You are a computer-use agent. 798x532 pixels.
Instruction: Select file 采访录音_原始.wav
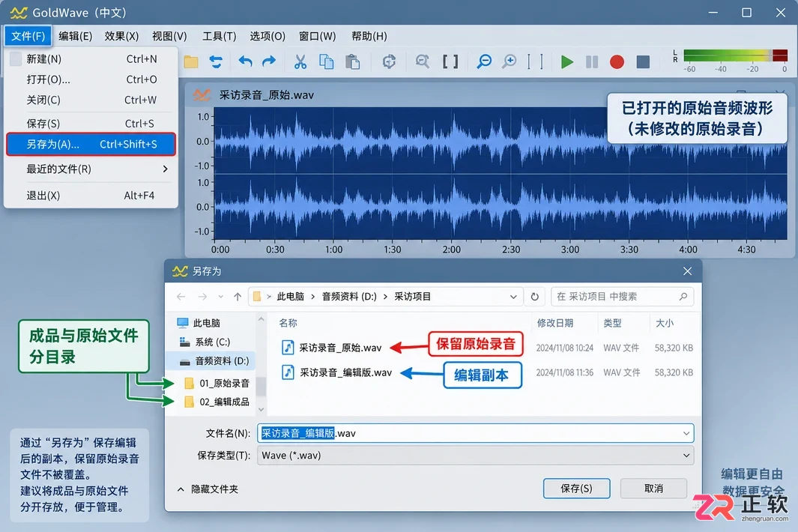pos(331,348)
